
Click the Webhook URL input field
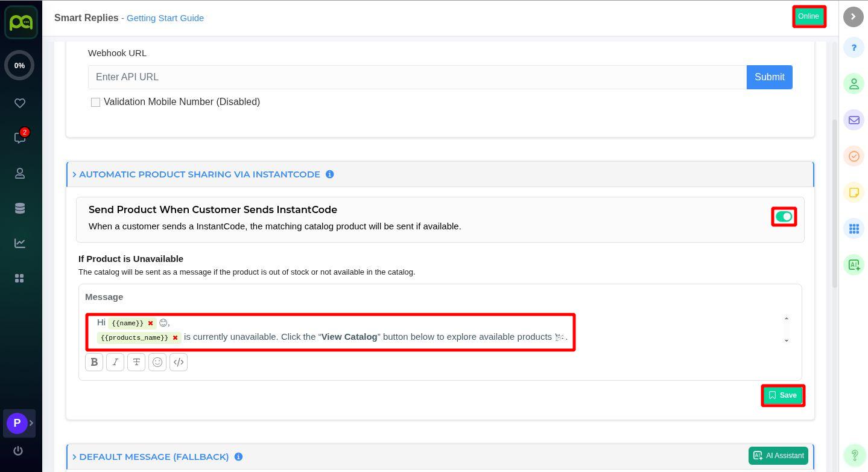417,77
